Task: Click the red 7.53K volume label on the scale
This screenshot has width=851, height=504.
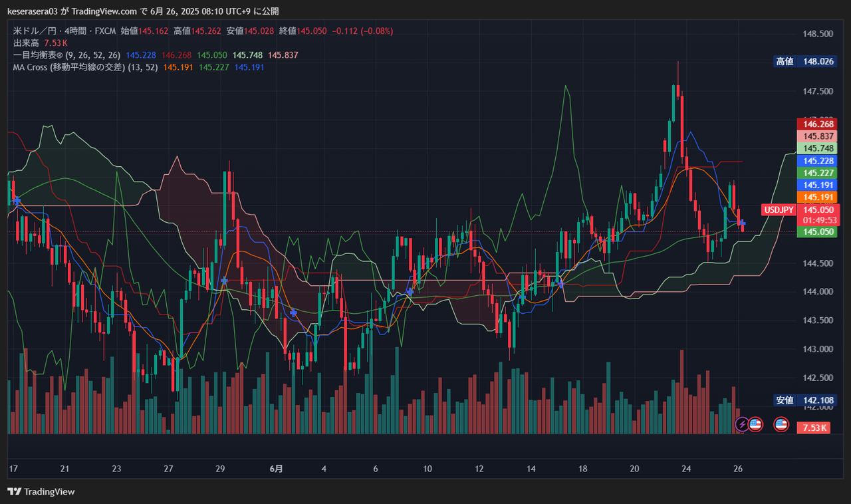Action: tap(813, 428)
